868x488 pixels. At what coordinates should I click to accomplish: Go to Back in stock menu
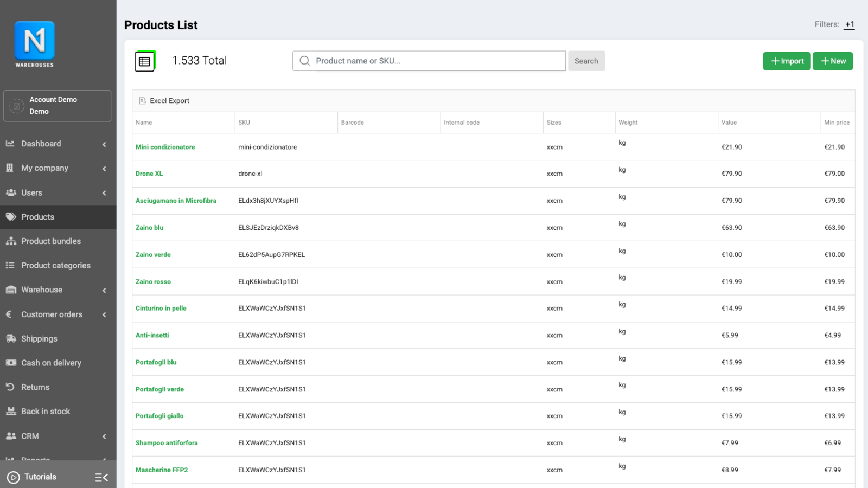click(46, 412)
